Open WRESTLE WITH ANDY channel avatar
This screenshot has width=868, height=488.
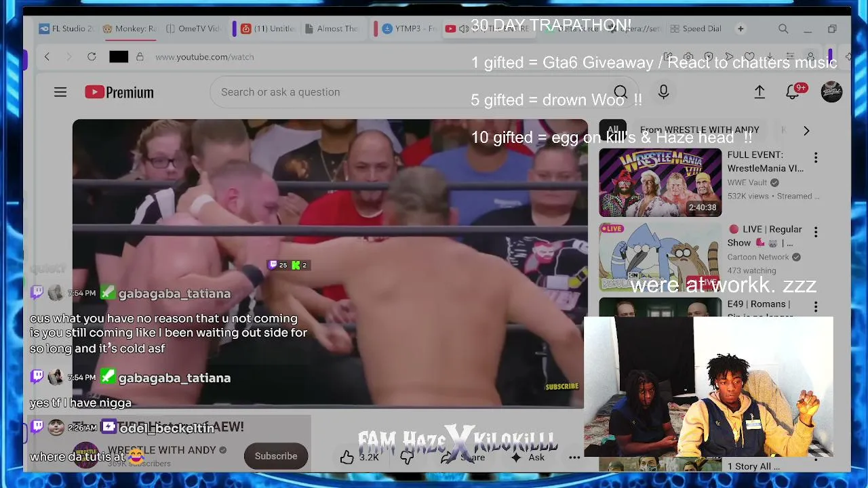pos(86,456)
